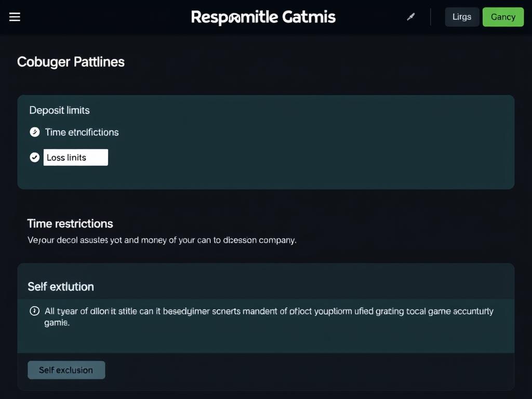
Task: Toggle the checkmark beside Time etnclfictions
Action: tap(35, 132)
